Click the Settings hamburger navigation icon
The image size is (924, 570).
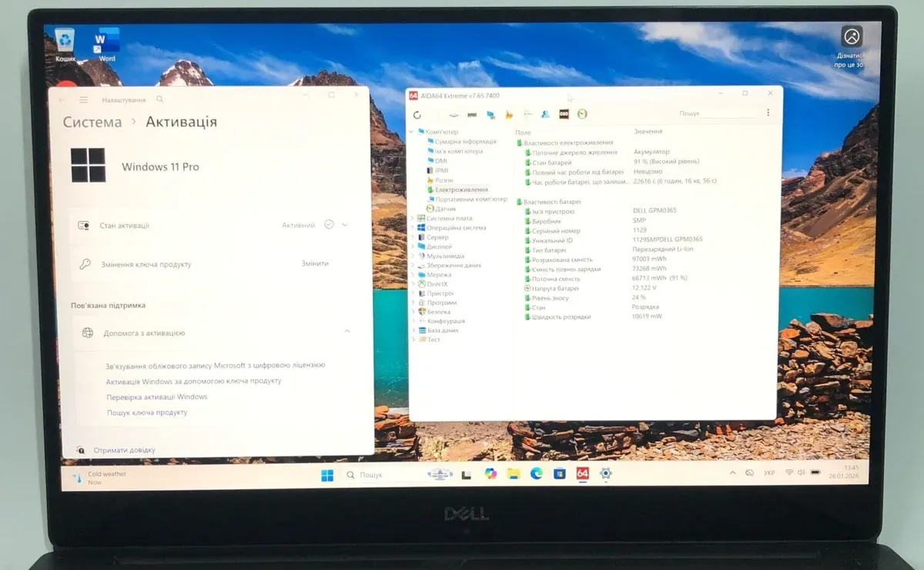coord(84,100)
